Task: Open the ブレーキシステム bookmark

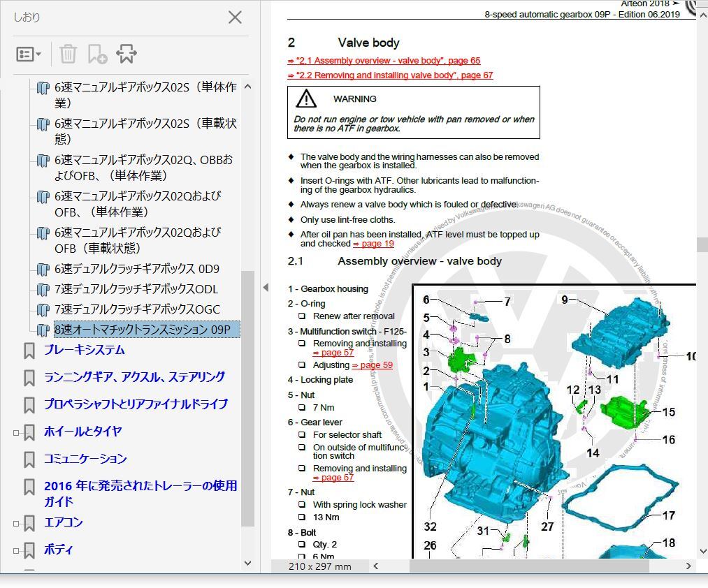Action: coord(84,350)
